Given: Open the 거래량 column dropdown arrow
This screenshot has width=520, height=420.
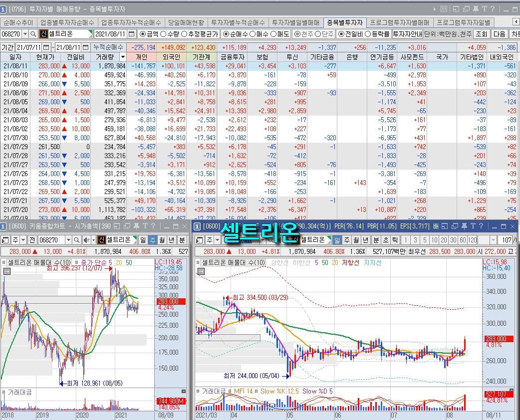Looking at the screenshot, I should click(x=123, y=57).
